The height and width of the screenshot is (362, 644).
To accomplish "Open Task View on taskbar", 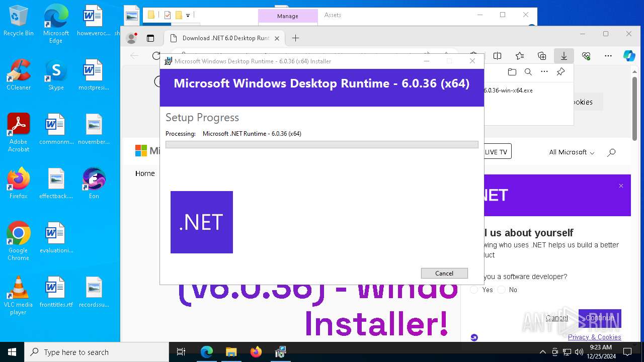I will click(181, 352).
